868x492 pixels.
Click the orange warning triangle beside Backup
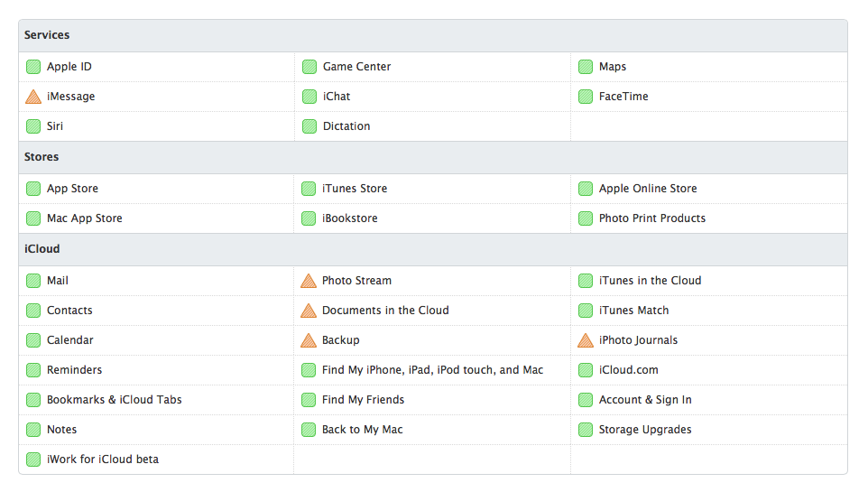[x=309, y=340]
